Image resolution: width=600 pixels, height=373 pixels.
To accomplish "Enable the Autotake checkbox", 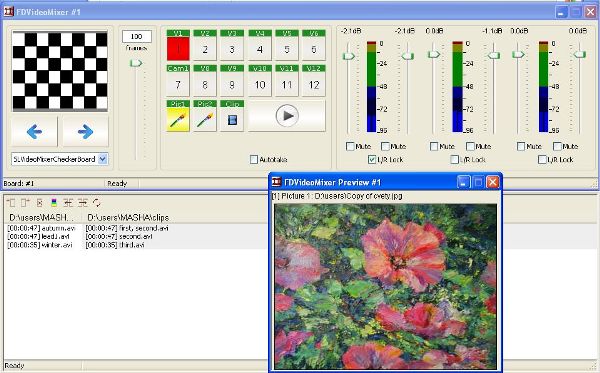I will pyautogui.click(x=254, y=159).
